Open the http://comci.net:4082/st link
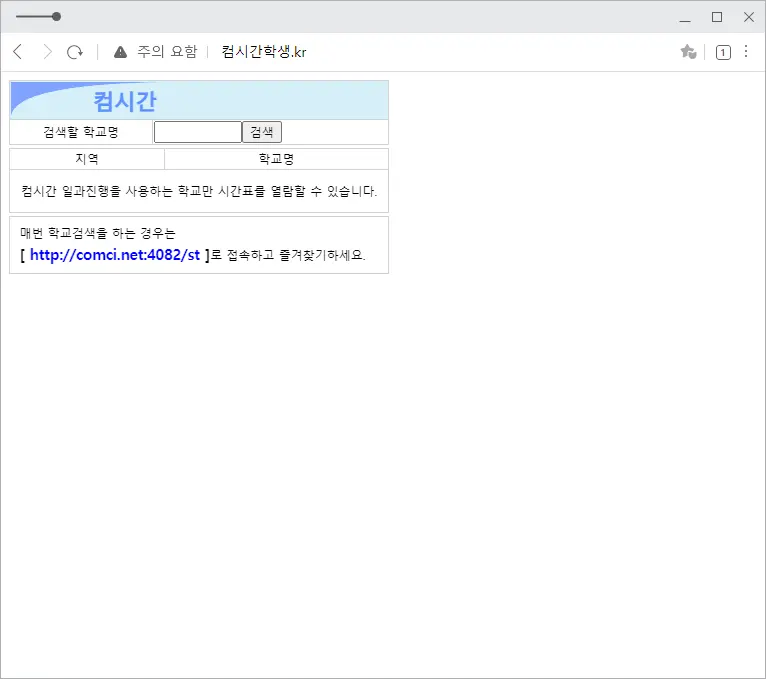Viewport: 766px width, 679px height. (x=115, y=255)
